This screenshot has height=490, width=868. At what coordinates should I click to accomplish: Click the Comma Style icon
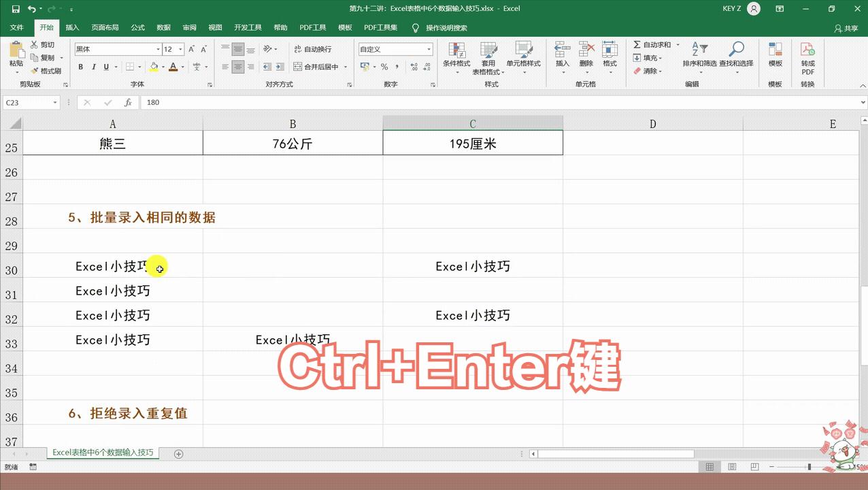pyautogui.click(x=396, y=67)
